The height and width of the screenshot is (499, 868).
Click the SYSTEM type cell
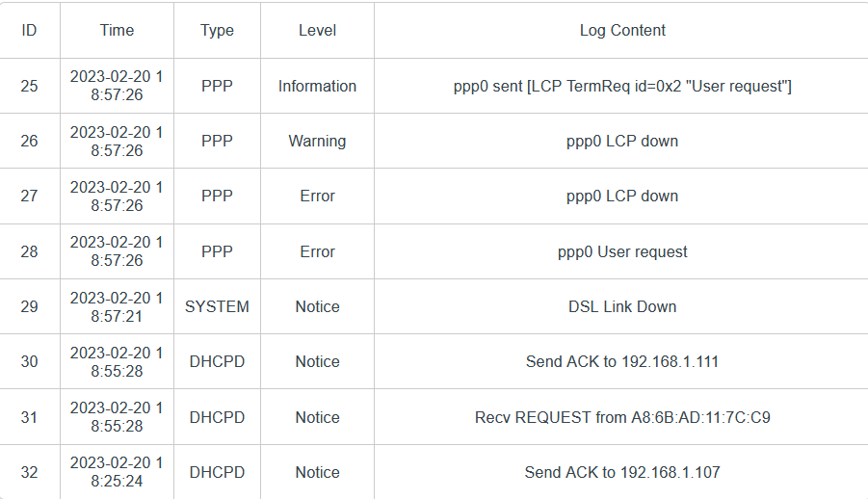pyautogui.click(x=217, y=306)
